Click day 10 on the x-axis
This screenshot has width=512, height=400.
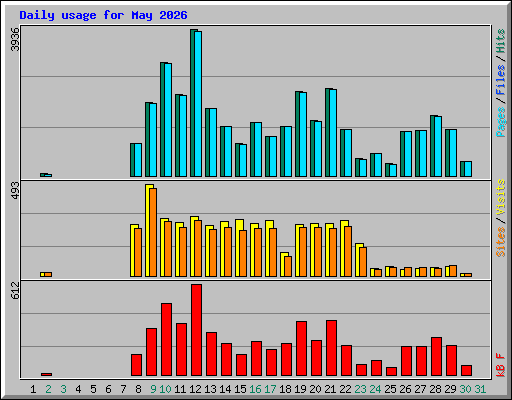(165, 389)
